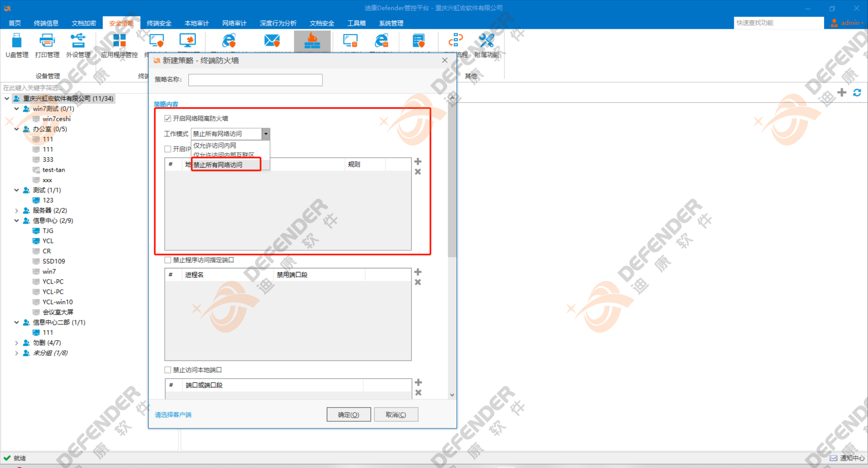Open 外设管理 USB peripheral tool
Image resolution: width=868 pixels, height=468 pixels.
(78, 45)
